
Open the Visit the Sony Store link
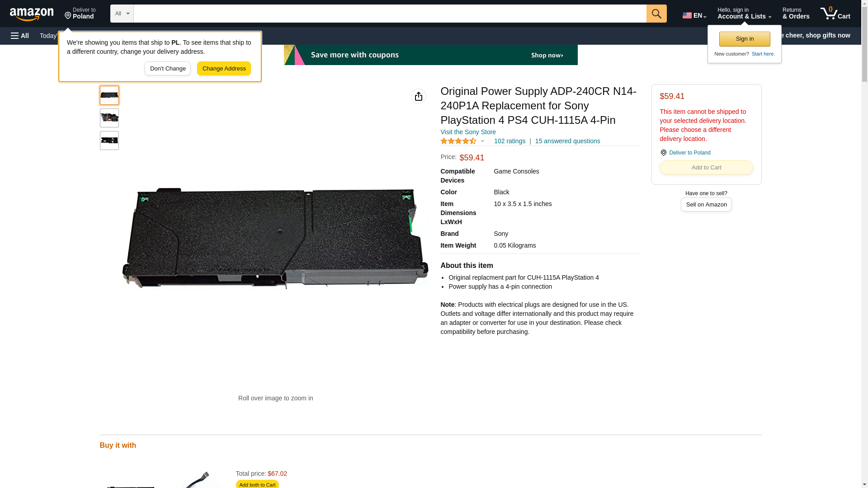[x=467, y=132]
